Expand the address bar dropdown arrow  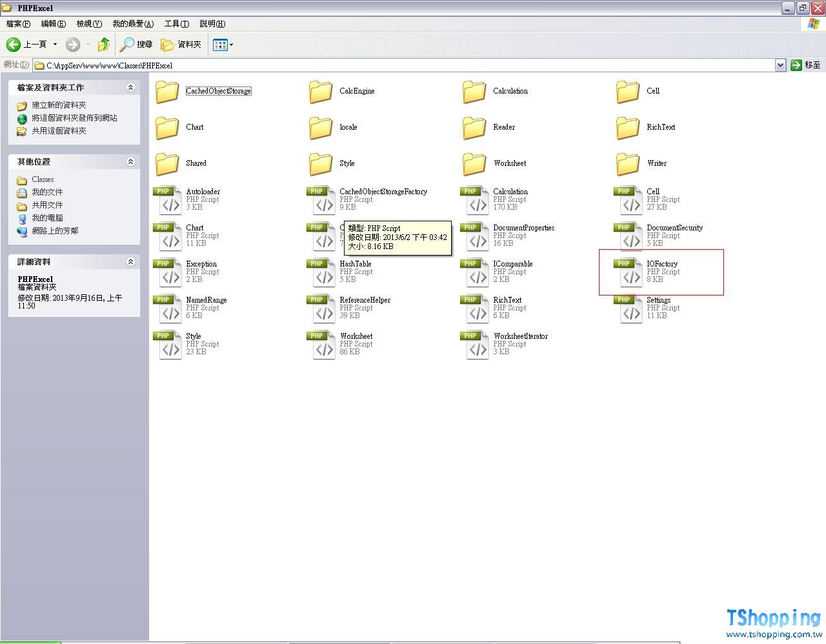point(780,65)
